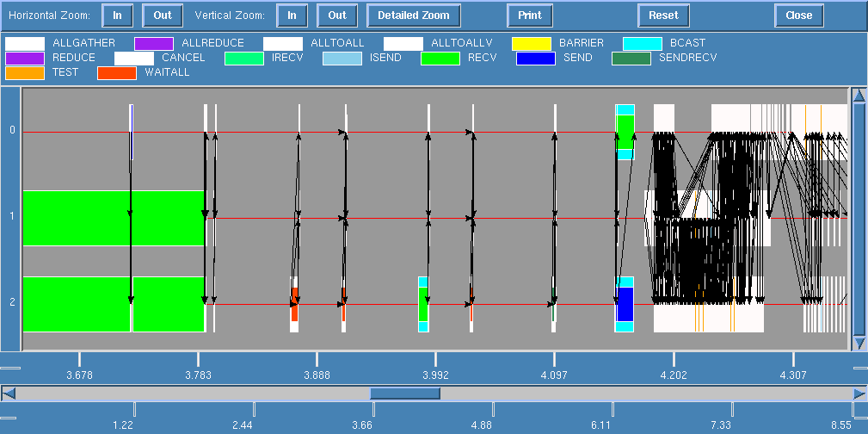Click the Horizontal Zoom In button
Image resolution: width=868 pixels, height=434 pixels.
[x=117, y=15]
